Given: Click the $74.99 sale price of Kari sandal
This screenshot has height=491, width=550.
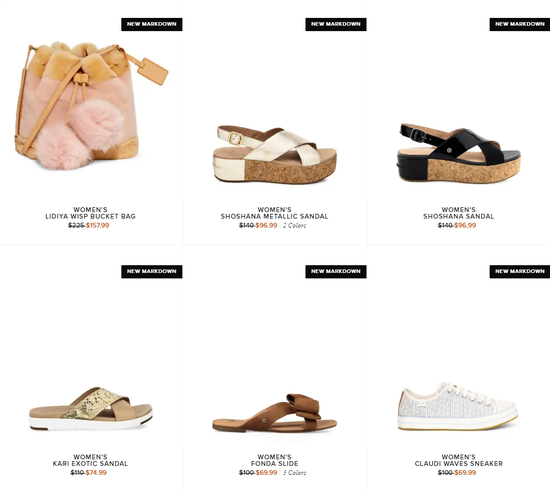Looking at the screenshot, I should (x=96, y=473).
